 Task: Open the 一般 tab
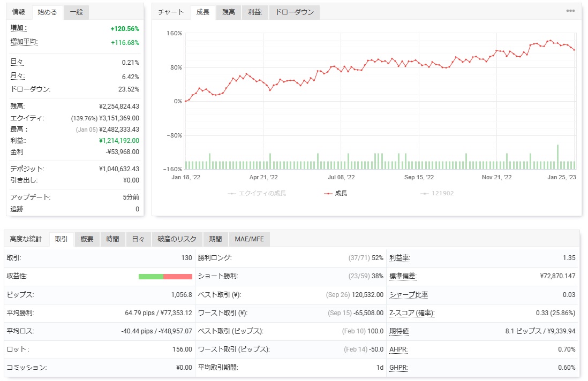pyautogui.click(x=77, y=12)
